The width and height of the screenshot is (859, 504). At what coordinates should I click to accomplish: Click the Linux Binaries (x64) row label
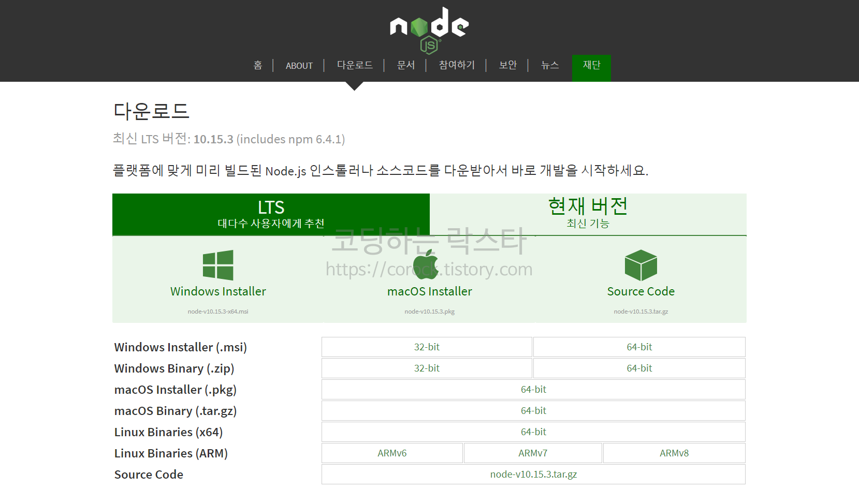[x=169, y=432]
